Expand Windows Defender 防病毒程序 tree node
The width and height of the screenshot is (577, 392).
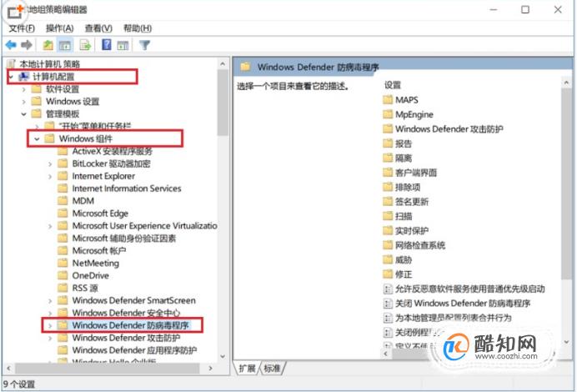[50, 325]
